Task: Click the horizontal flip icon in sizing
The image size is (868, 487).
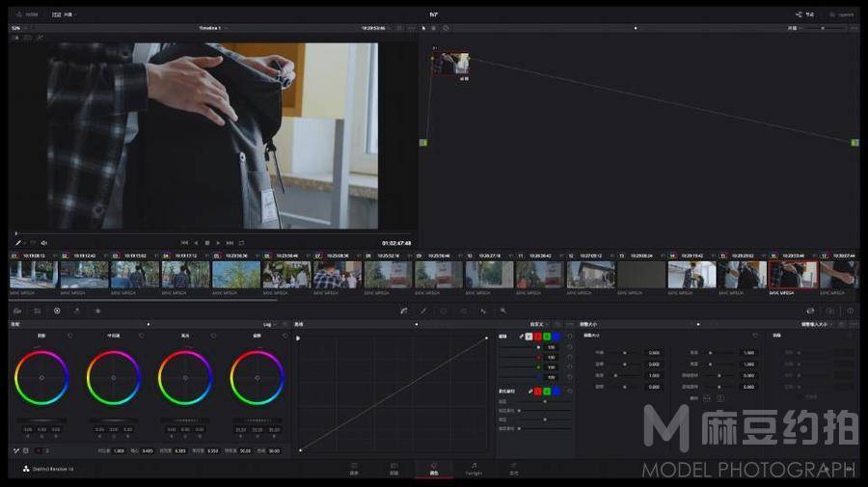Action: pyautogui.click(x=707, y=398)
